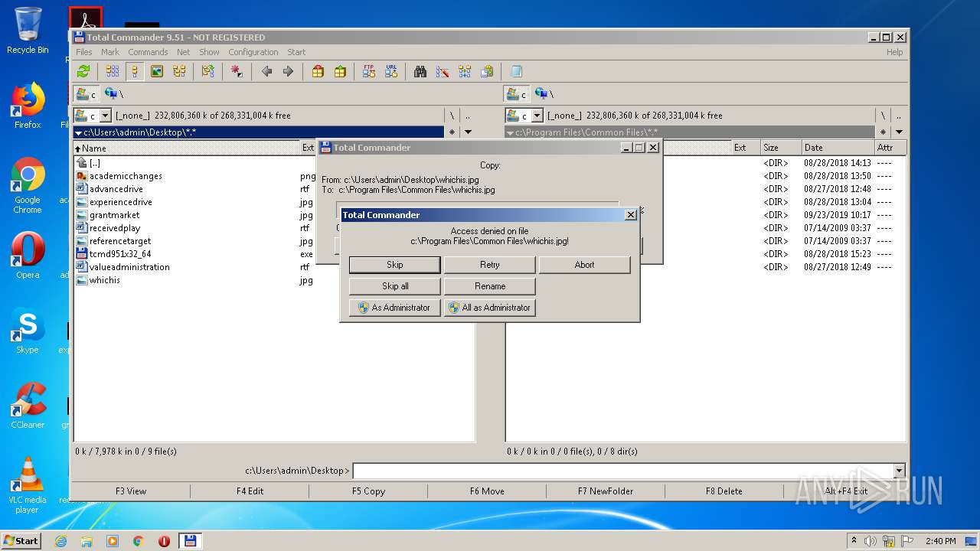The width and height of the screenshot is (980, 551).
Task: Expand the right panel drive dropdown
Action: tap(537, 116)
